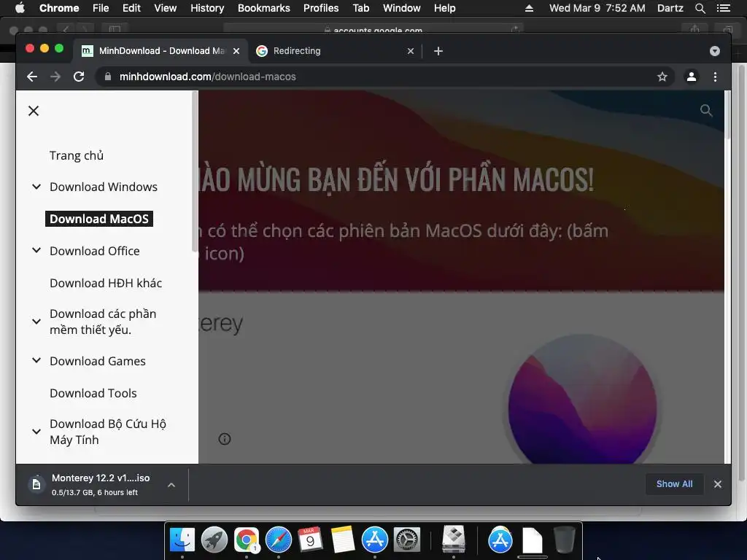Open a new tab with plus button

438,51
